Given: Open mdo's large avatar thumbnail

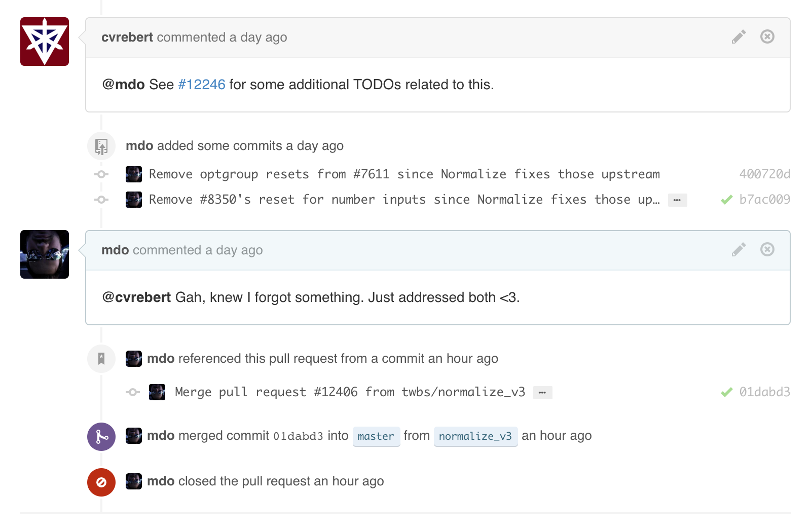Looking at the screenshot, I should [x=45, y=254].
